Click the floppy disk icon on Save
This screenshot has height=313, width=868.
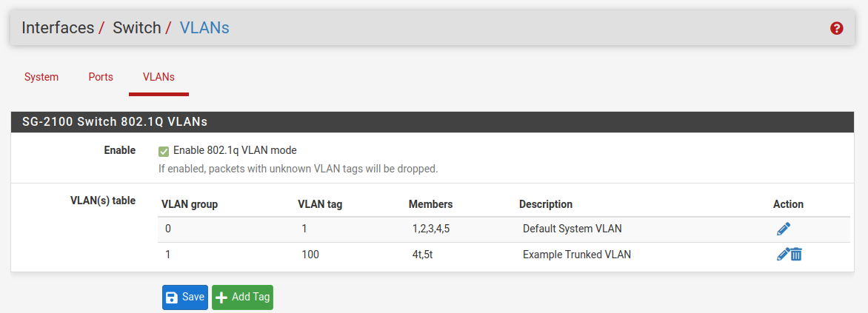[x=172, y=297]
